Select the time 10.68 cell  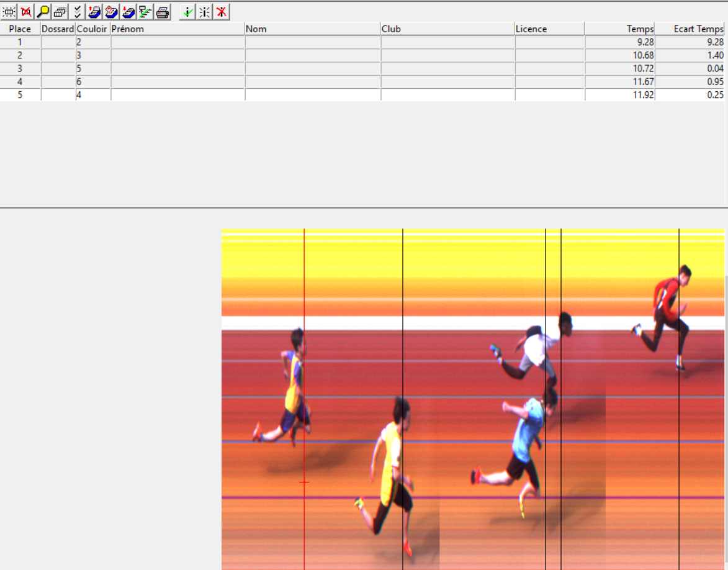(620, 55)
